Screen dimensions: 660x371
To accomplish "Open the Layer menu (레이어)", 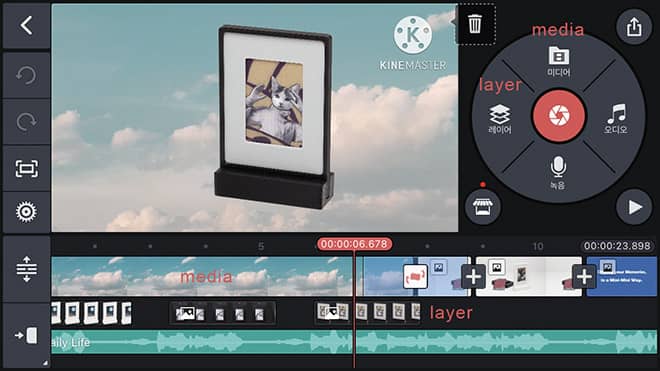I will pyautogui.click(x=500, y=119).
